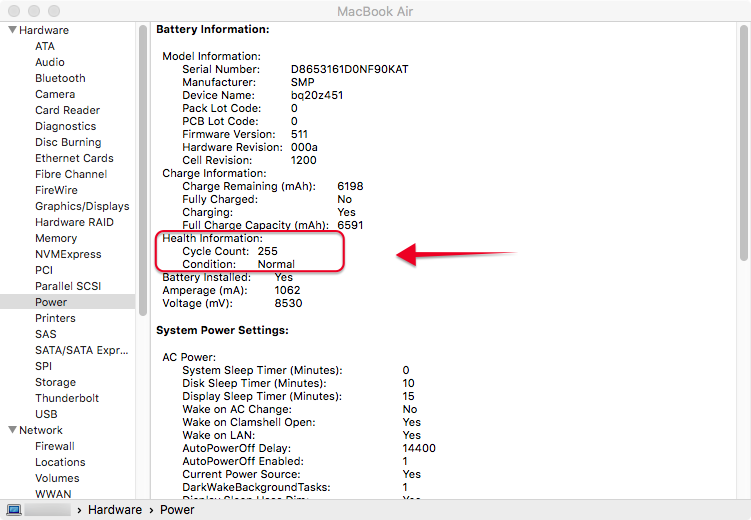Select Graphics/Displays in sidebar
This screenshot has width=751, height=520.
82,206
